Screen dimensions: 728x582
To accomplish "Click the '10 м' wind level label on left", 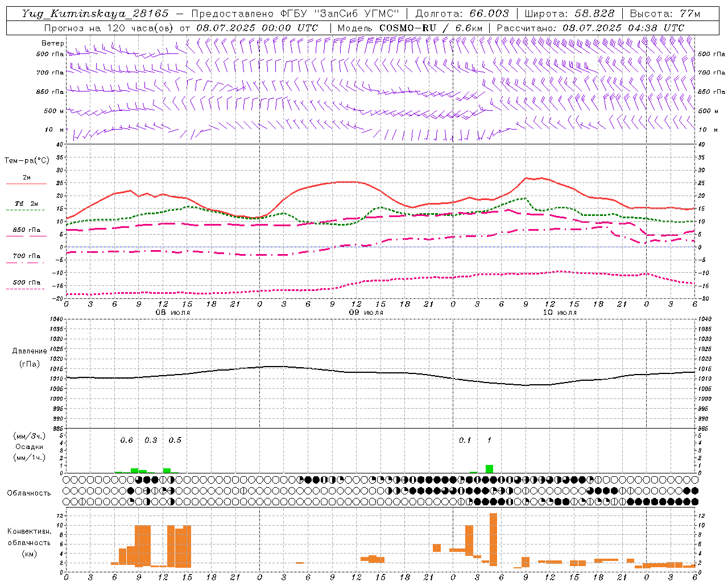I will point(55,130).
